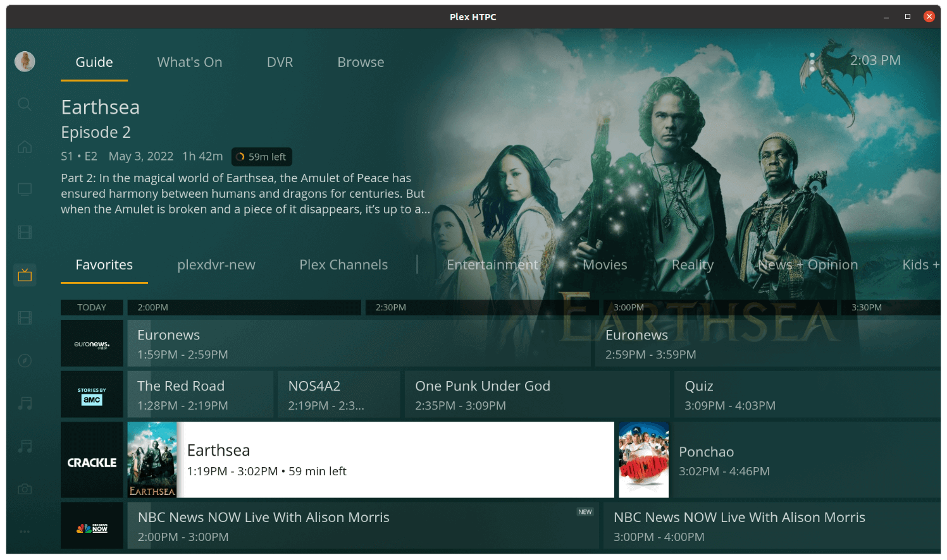The height and width of the screenshot is (560, 947).
Task: Select the Quiz program at 3:09PM
Action: coord(807,394)
